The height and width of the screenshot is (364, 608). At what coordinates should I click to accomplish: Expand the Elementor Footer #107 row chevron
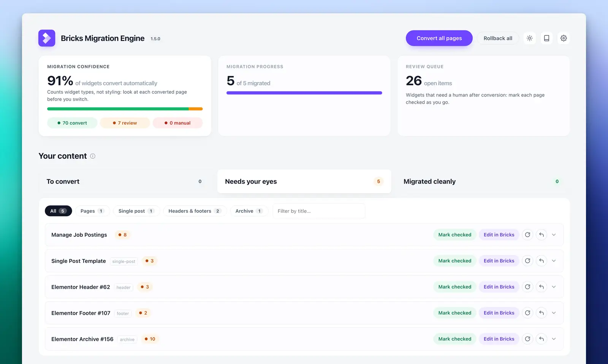point(554,313)
